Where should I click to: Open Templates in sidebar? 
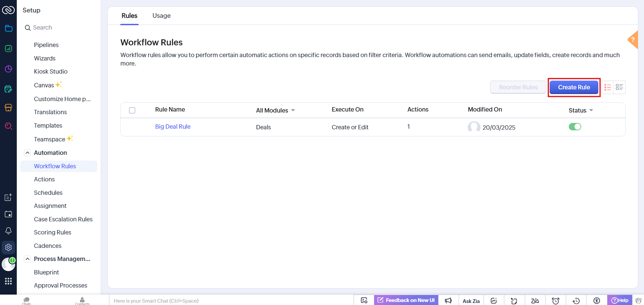[x=48, y=126]
